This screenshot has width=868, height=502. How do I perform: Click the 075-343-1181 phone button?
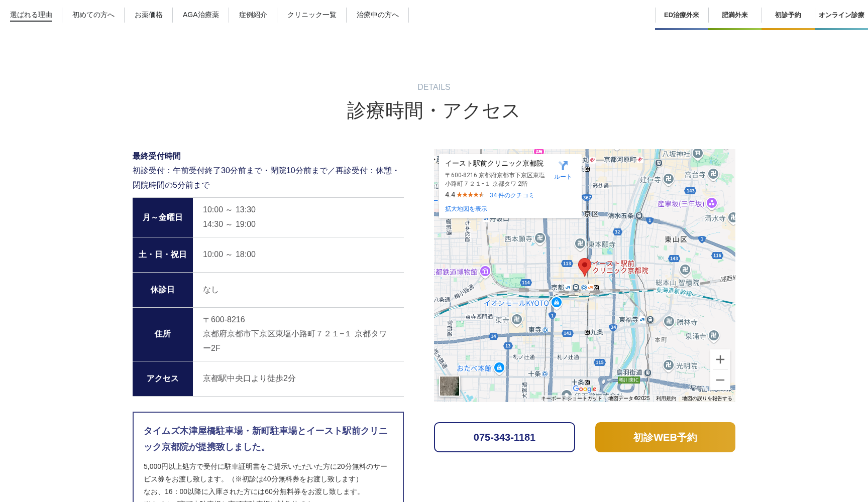(x=504, y=437)
